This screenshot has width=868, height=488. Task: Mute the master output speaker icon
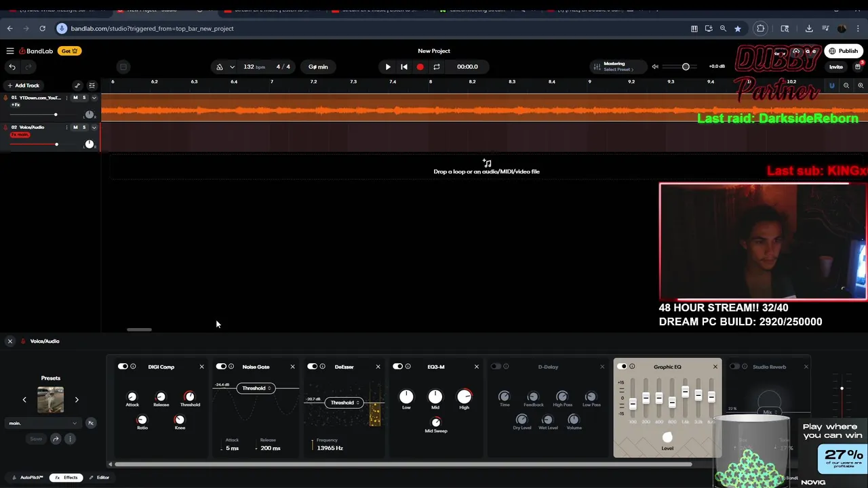[x=655, y=66]
